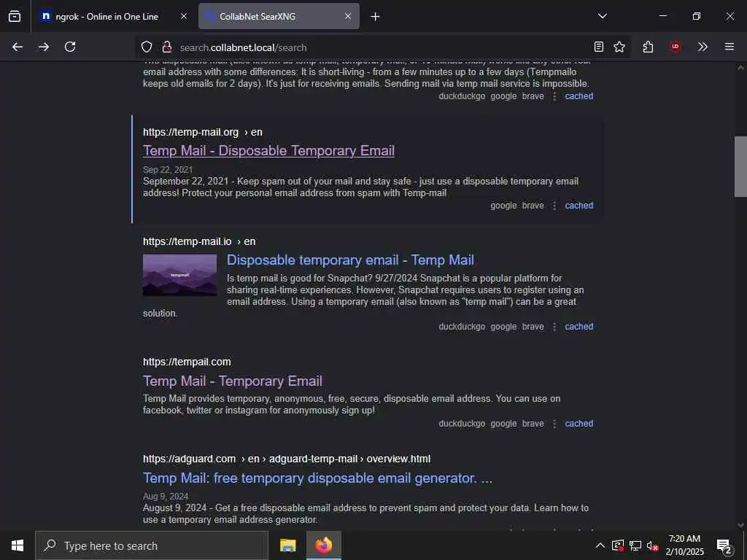Go forward to next page
Image resolution: width=747 pixels, height=560 pixels.
click(x=44, y=47)
